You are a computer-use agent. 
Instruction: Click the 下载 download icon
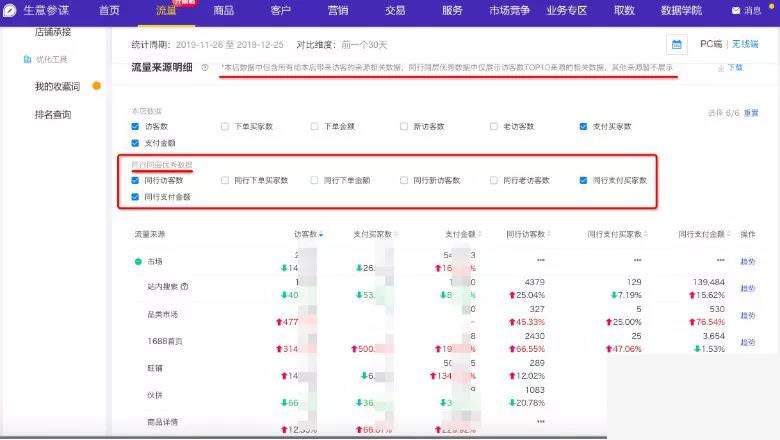[x=720, y=68]
